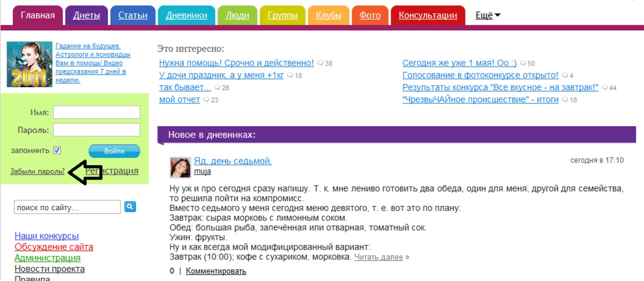Switch to the Диеты tab
The width and height of the screenshot is (644, 281).
(x=86, y=16)
